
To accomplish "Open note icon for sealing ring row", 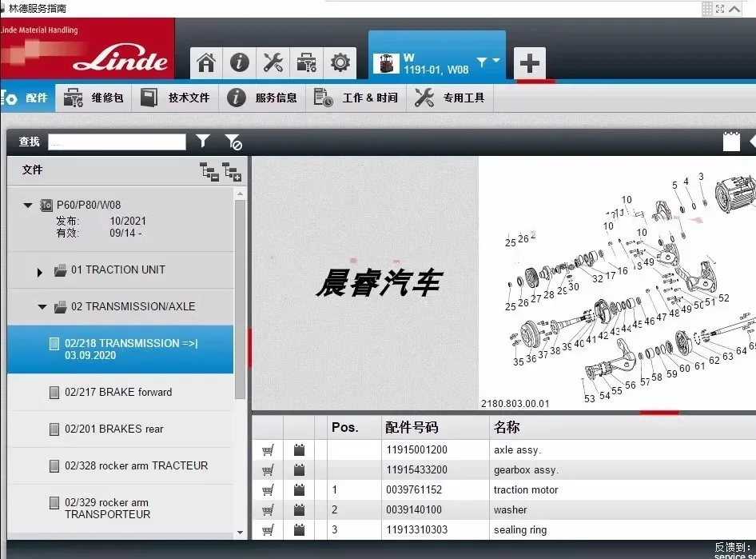I will tap(300, 529).
